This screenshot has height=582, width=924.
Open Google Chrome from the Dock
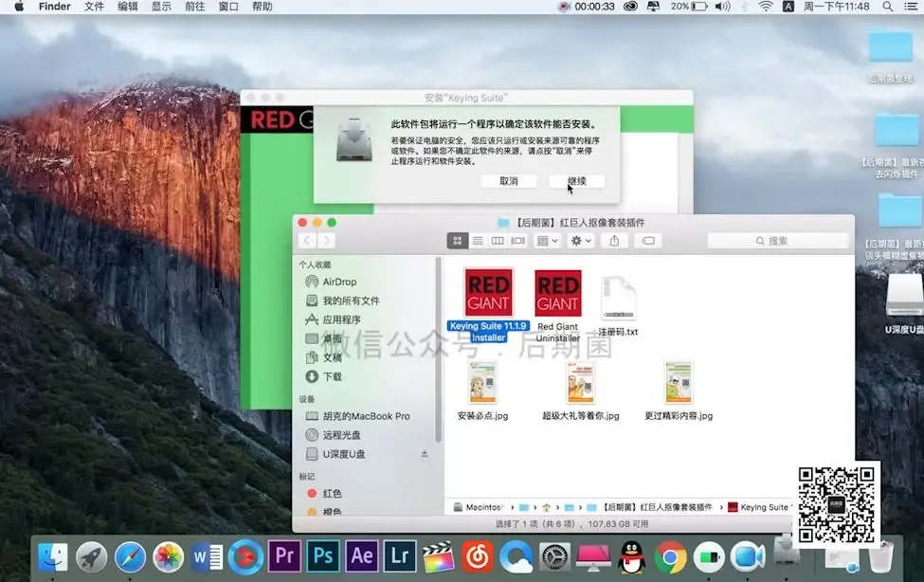click(x=670, y=556)
